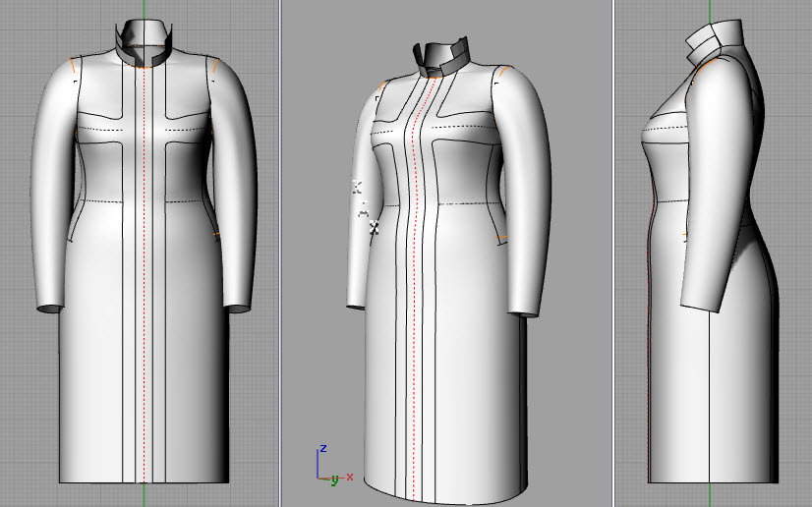Screen dimensions: 812x507
Task: Click the red x axis label
Action: point(350,477)
